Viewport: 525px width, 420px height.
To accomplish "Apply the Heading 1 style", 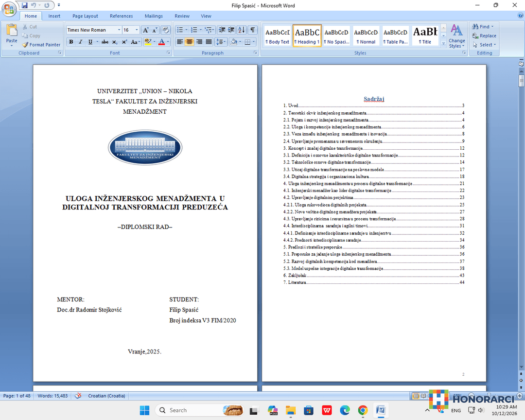I will pos(307,35).
